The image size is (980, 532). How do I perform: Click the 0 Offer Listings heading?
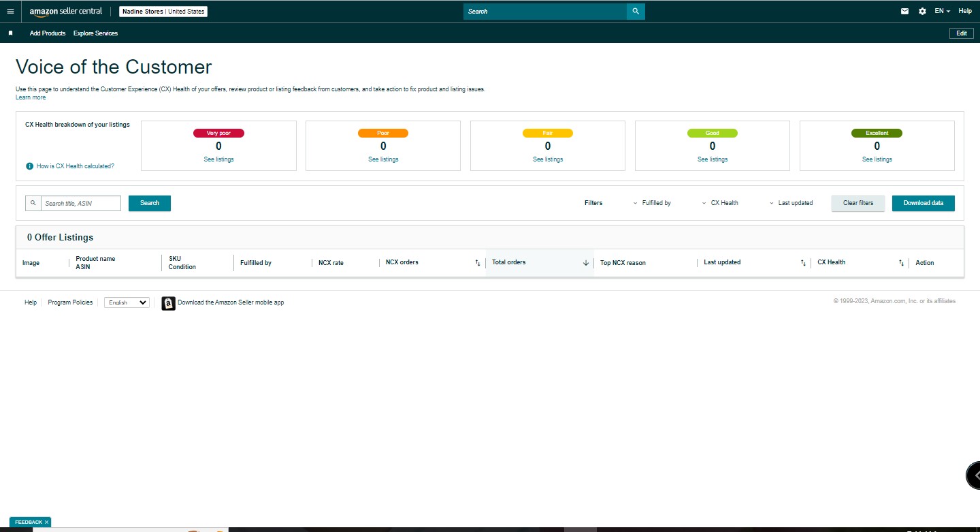[60, 238]
